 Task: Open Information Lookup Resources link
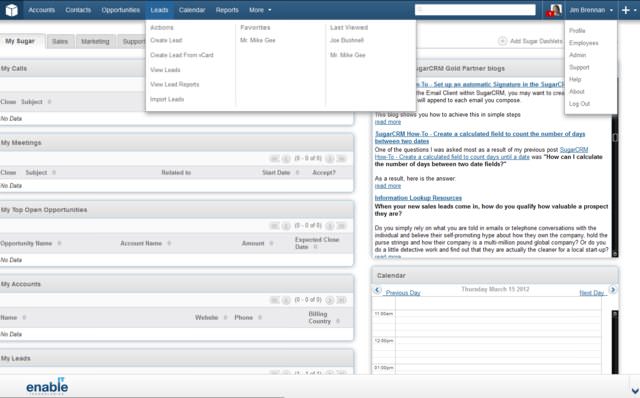pyautogui.click(x=418, y=198)
